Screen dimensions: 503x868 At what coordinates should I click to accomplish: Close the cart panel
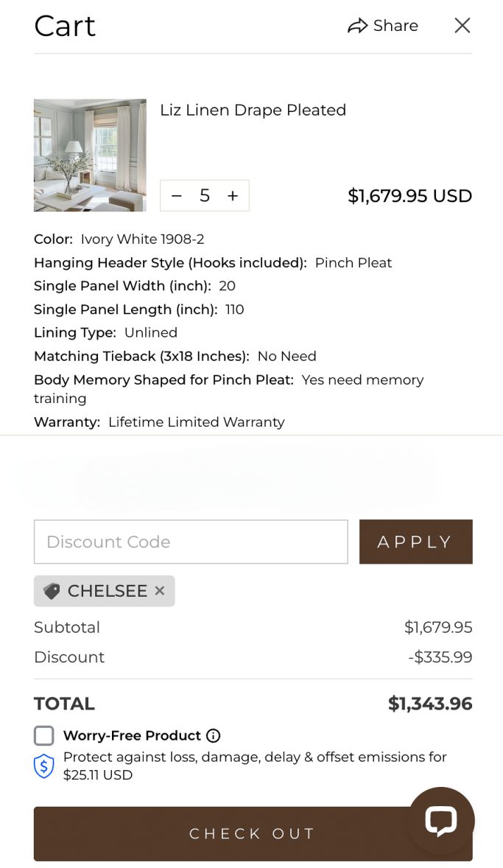click(462, 26)
